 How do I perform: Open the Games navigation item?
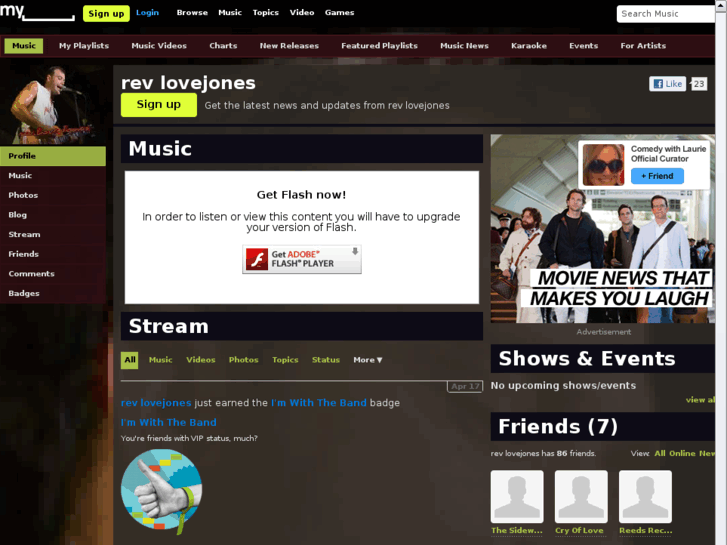(x=339, y=13)
